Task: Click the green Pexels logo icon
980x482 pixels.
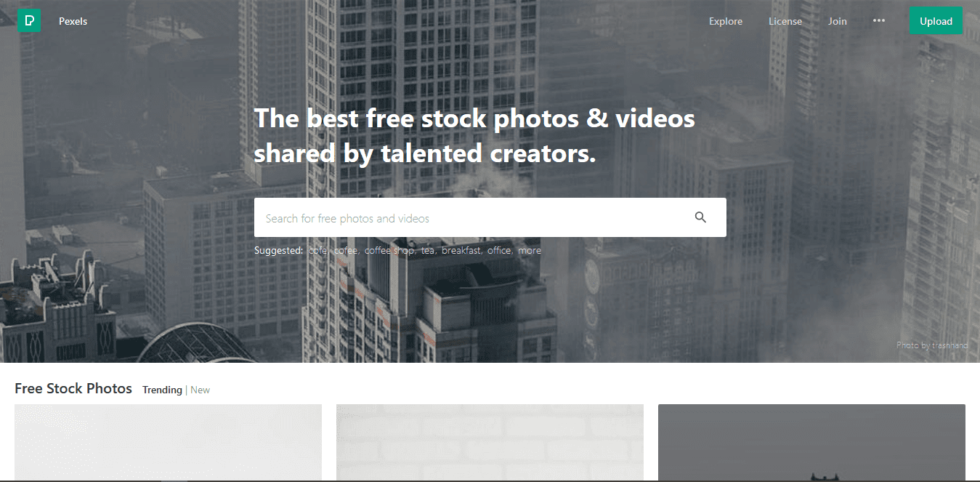Action: click(29, 20)
